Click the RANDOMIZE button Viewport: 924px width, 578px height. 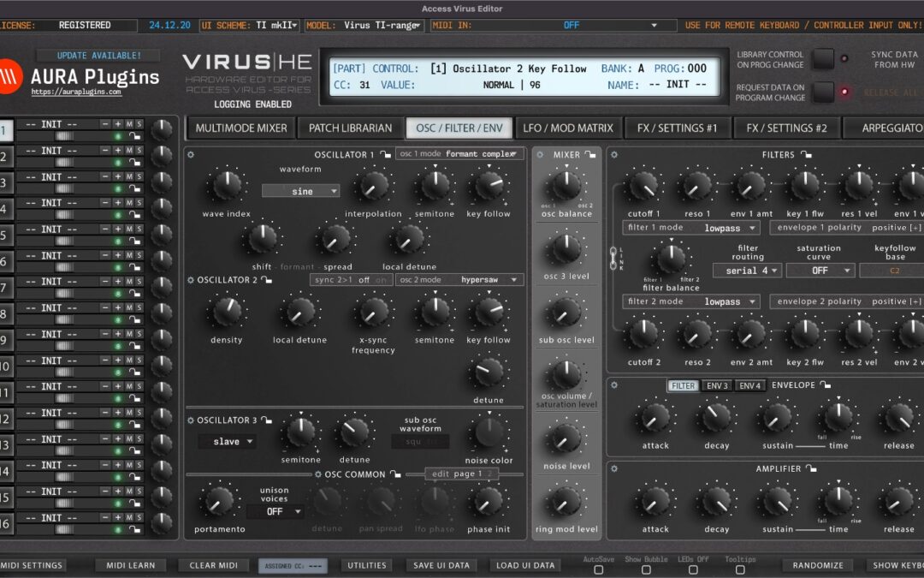pyautogui.click(x=817, y=565)
